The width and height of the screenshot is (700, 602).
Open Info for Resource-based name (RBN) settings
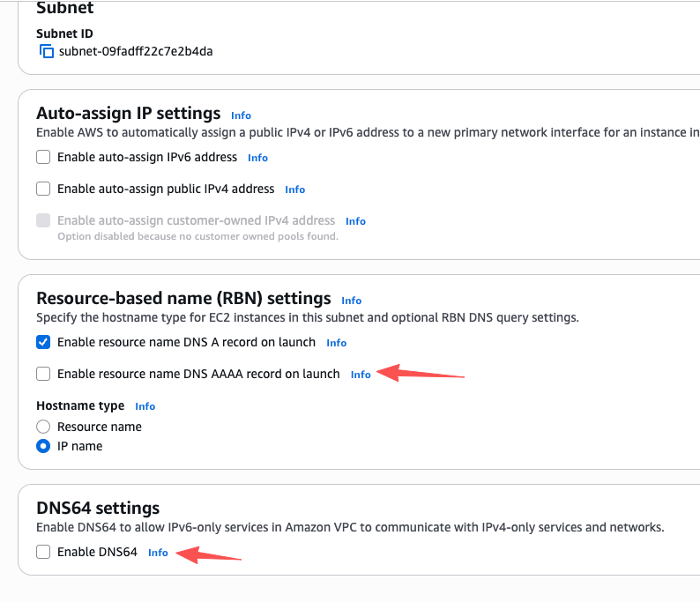(351, 301)
